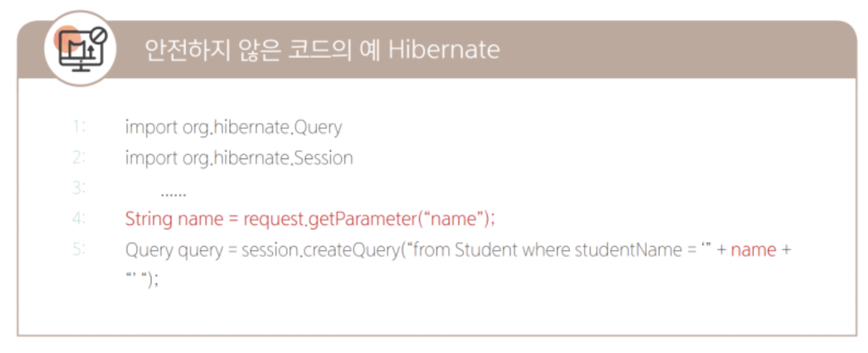Viewport: 868px width, 353px height.
Task: Click the ellipsis dots on line three
Action: pyautogui.click(x=173, y=193)
